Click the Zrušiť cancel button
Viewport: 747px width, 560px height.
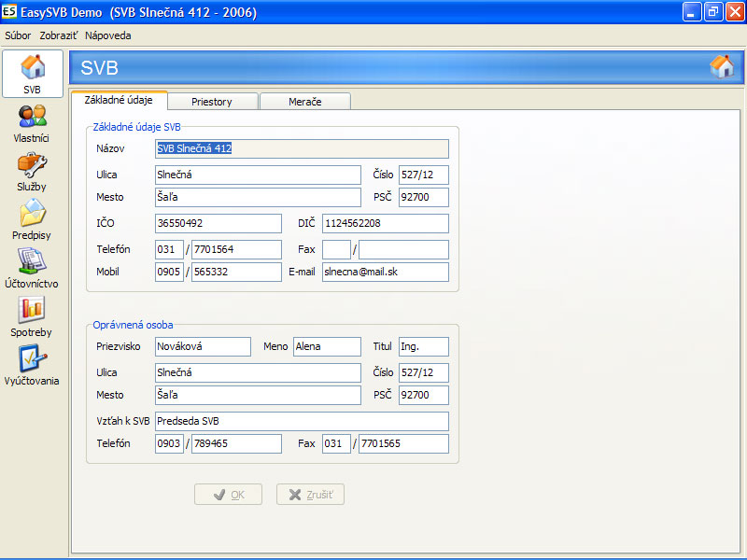tap(310, 495)
